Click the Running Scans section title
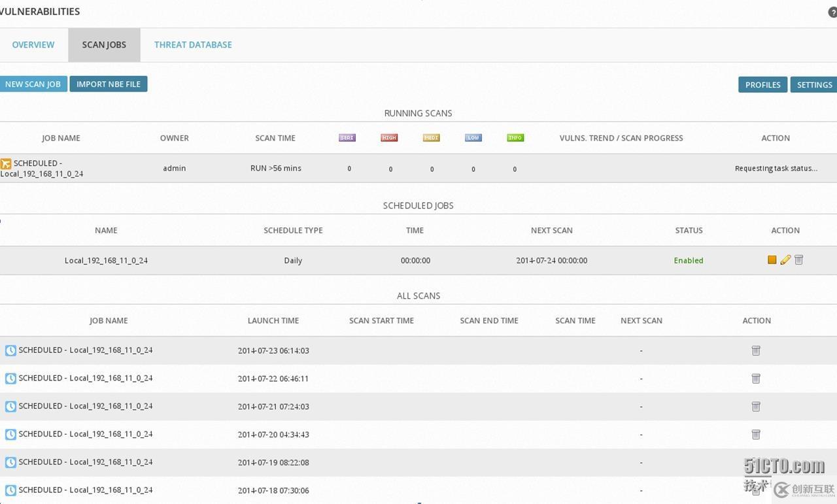837x504 pixels. pos(418,113)
